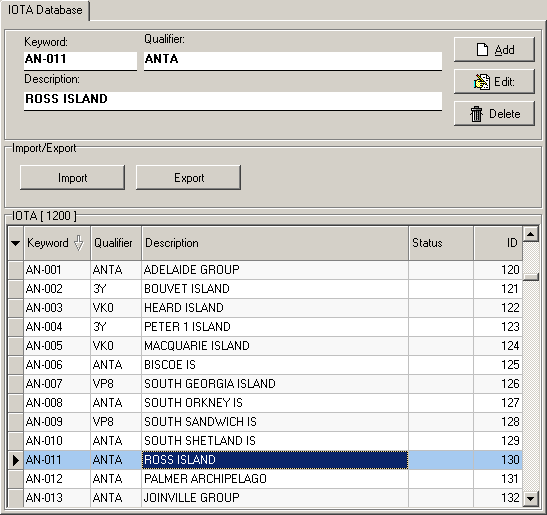Click the Delete button with trash icon
The width and height of the screenshot is (547, 515).
(x=494, y=114)
